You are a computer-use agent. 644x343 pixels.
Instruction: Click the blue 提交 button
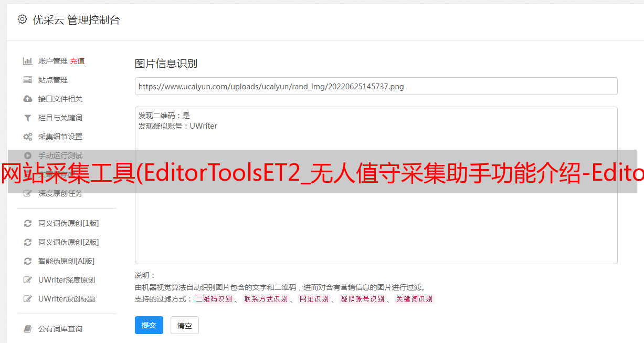pos(149,325)
